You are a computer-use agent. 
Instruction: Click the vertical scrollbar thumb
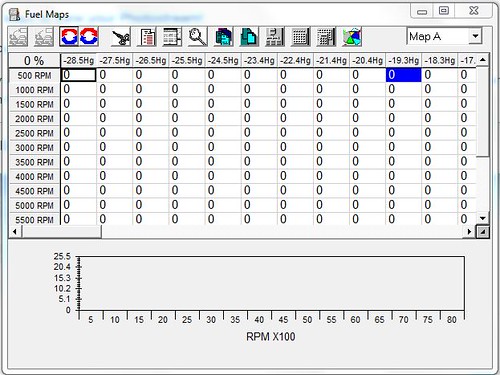click(482, 111)
